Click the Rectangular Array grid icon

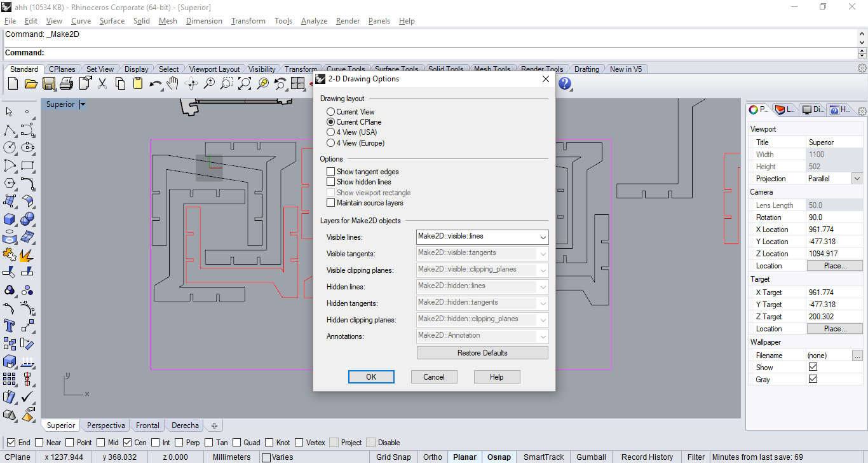click(x=10, y=379)
